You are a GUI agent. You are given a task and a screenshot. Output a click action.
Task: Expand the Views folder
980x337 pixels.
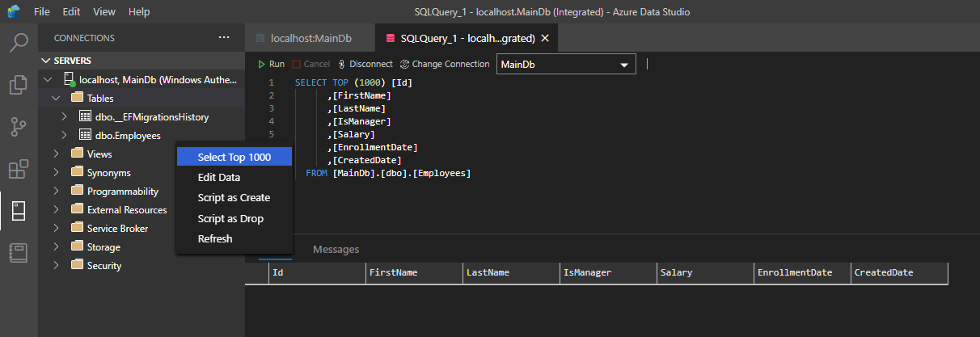(56, 154)
